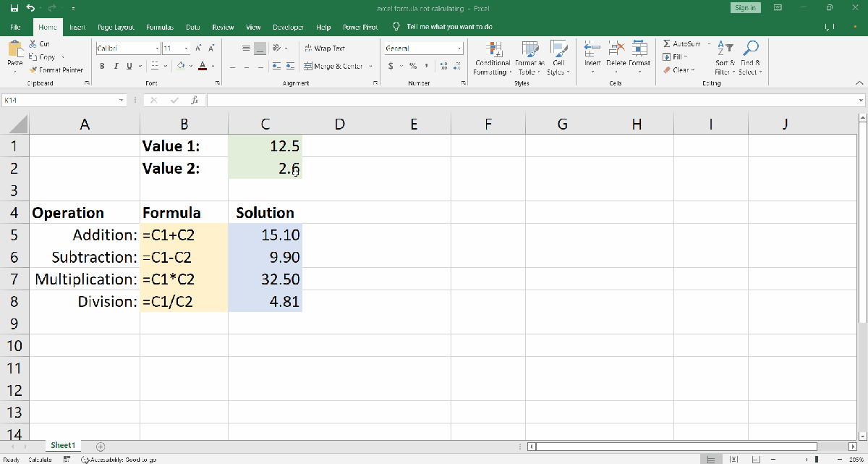Screen dimensions: 868x464
Task: Open the Number format dialog launcher
Action: pyautogui.click(x=464, y=83)
